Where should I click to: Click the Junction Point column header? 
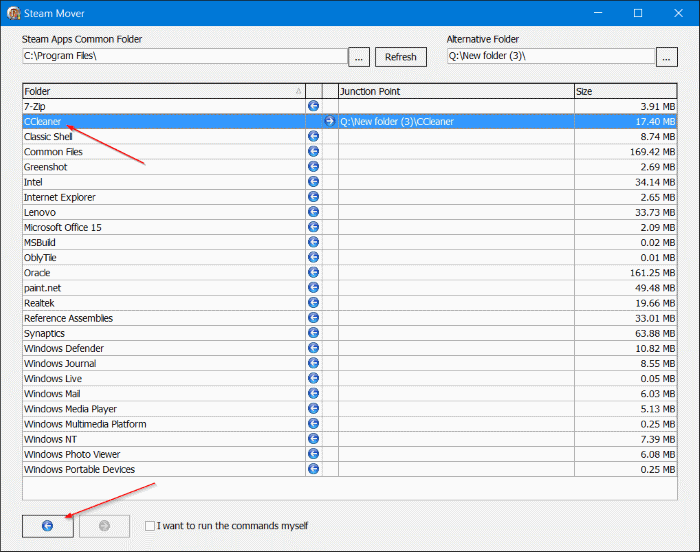click(x=456, y=91)
